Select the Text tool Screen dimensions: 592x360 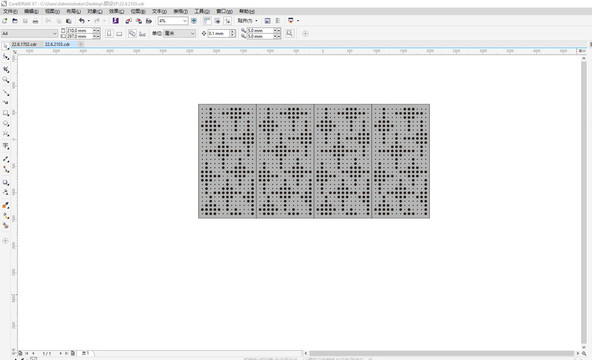pyautogui.click(x=6, y=146)
